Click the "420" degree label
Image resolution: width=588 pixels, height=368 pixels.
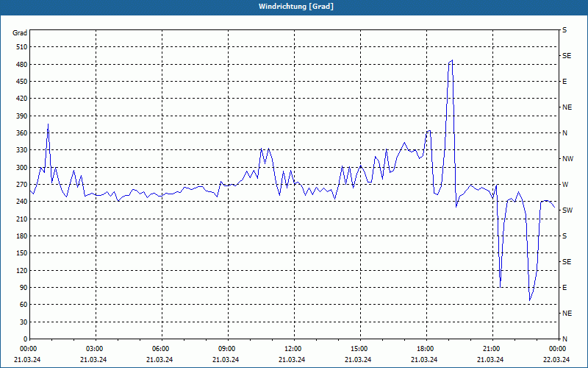(22, 99)
